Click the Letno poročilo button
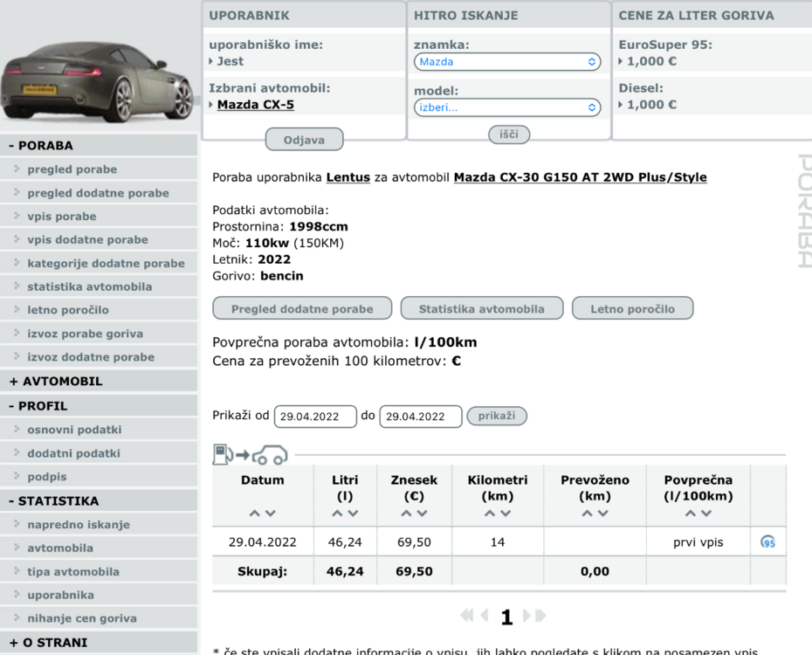812x655 pixels. (632, 308)
